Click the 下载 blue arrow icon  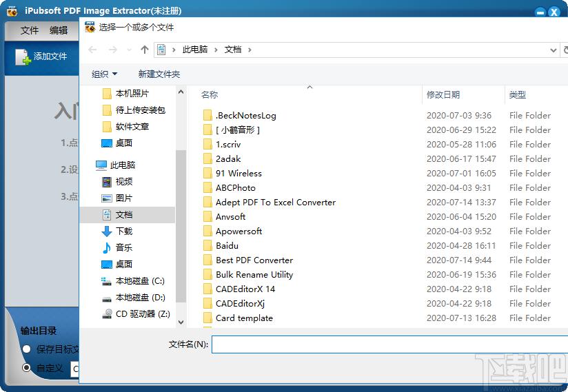pos(107,231)
